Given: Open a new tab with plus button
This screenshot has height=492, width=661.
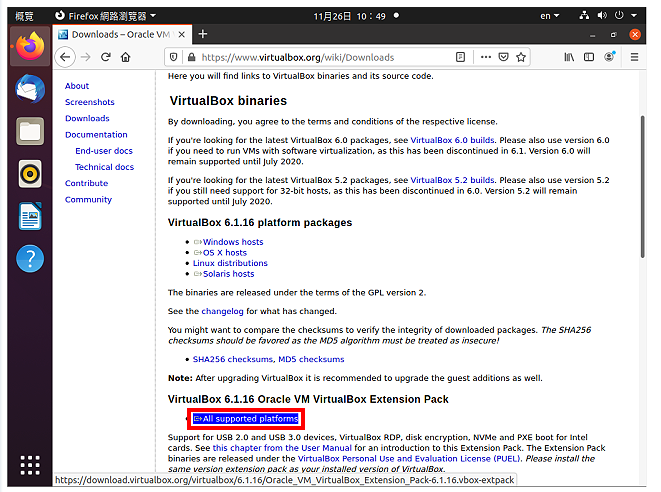Looking at the screenshot, I should 202,34.
